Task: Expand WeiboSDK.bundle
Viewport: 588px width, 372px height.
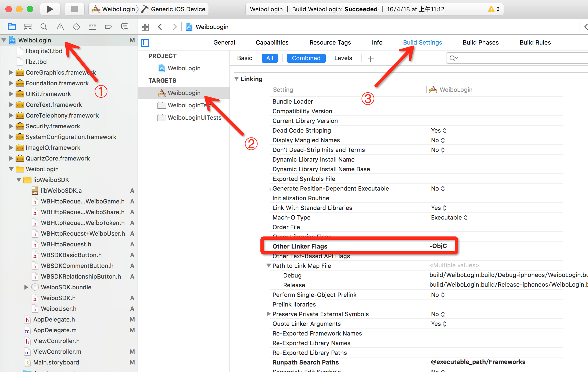Action: pyautogui.click(x=26, y=287)
